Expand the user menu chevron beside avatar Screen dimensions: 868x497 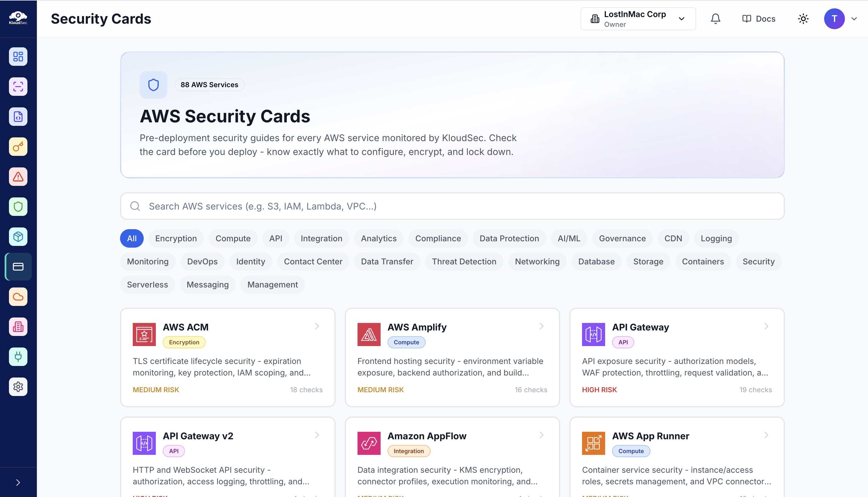click(854, 19)
